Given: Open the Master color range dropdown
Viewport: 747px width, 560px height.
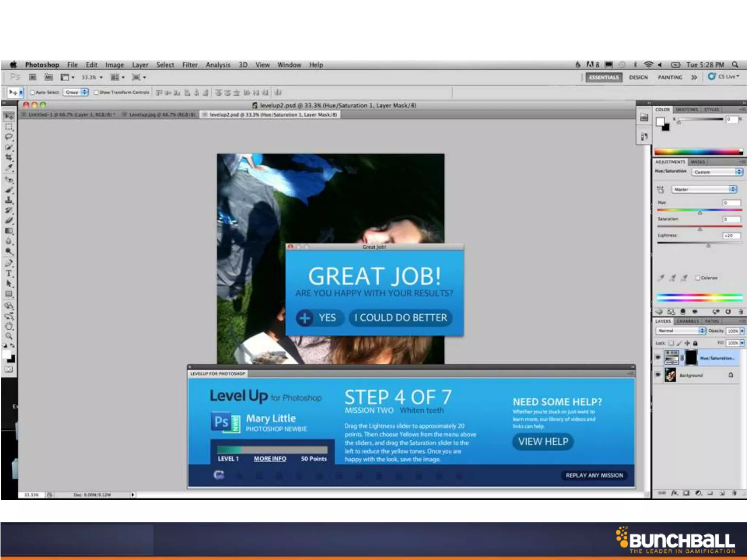Looking at the screenshot, I should click(704, 189).
